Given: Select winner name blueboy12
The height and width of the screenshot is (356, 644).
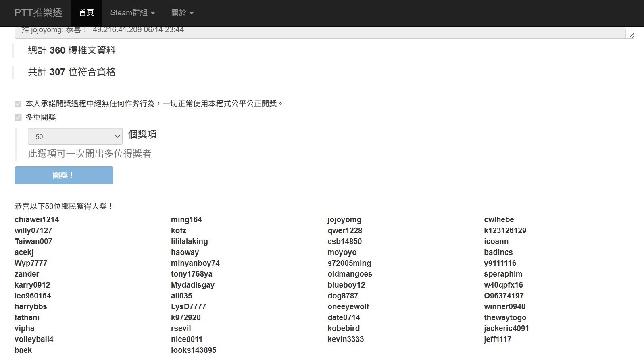Looking at the screenshot, I should [x=346, y=285].
